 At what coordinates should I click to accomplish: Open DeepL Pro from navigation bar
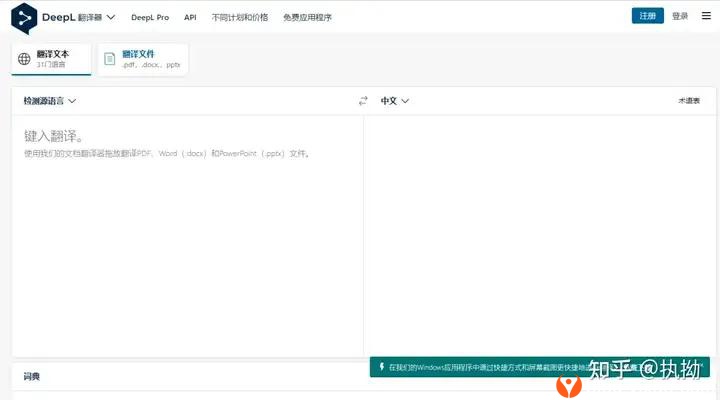(x=150, y=17)
